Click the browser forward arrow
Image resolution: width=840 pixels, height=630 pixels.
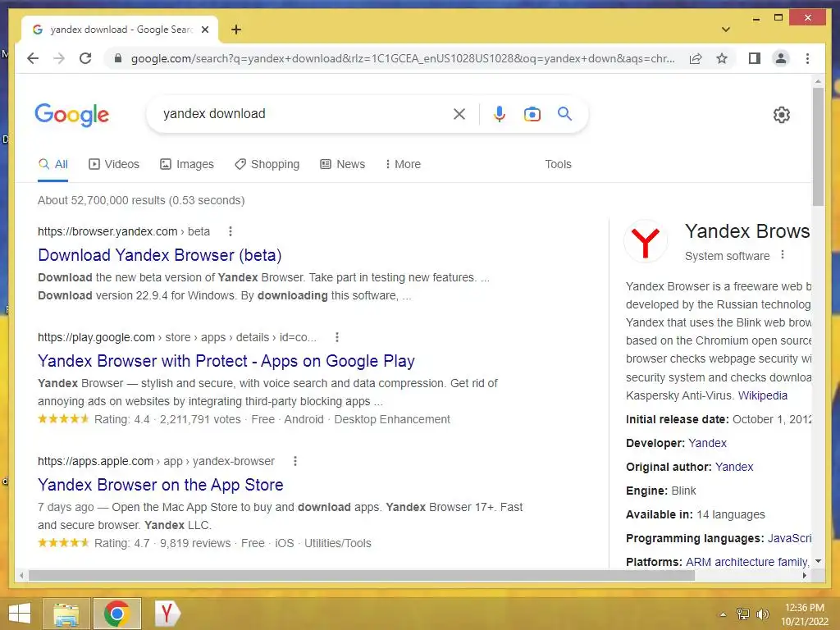59,58
